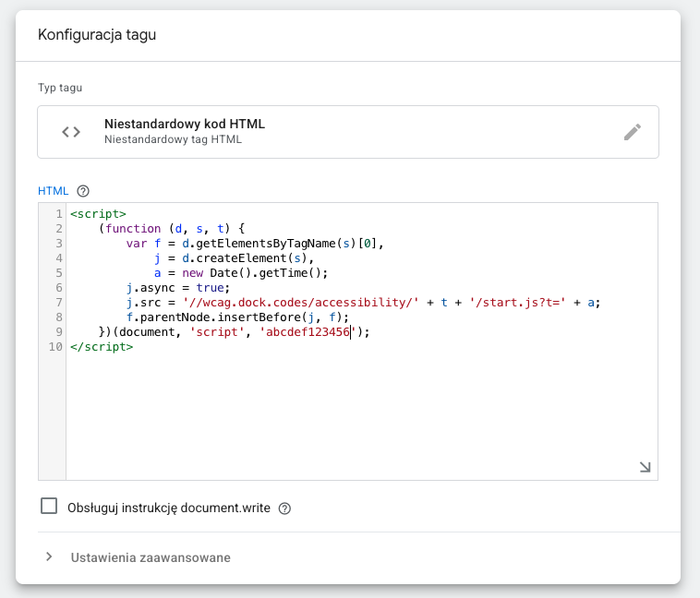This screenshot has height=598, width=700.
Task: Click the code brackets icon for custom HTML
Action: pyautogui.click(x=71, y=132)
